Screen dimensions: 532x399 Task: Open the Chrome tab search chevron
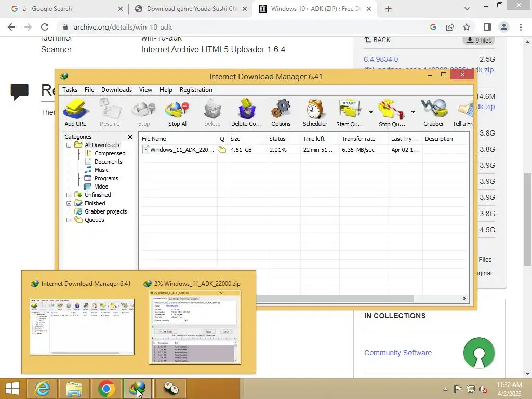click(x=467, y=9)
